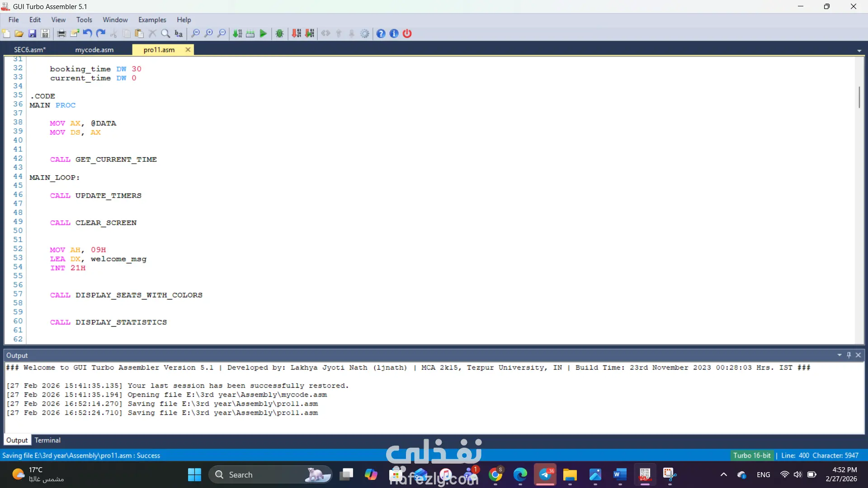
Task: Open the Help menu
Action: tap(184, 20)
